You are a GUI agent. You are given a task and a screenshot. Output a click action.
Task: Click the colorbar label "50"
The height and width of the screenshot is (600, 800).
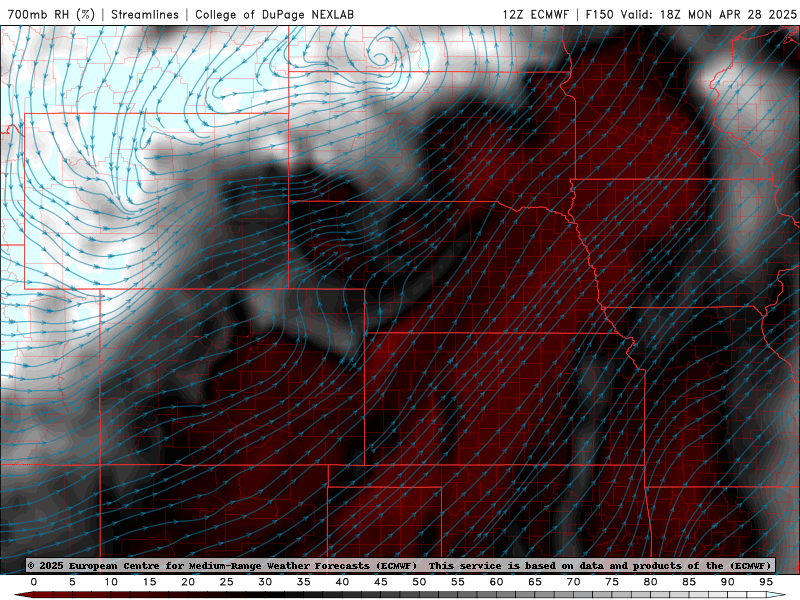[x=419, y=582]
